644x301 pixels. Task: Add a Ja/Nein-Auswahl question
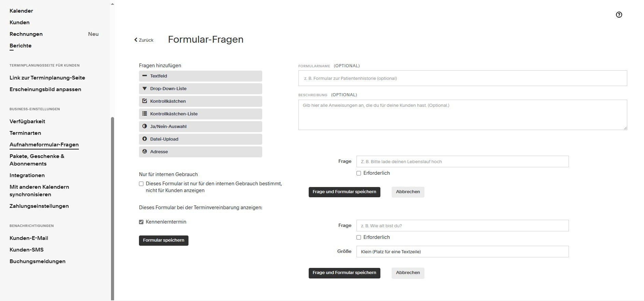pyautogui.click(x=200, y=127)
